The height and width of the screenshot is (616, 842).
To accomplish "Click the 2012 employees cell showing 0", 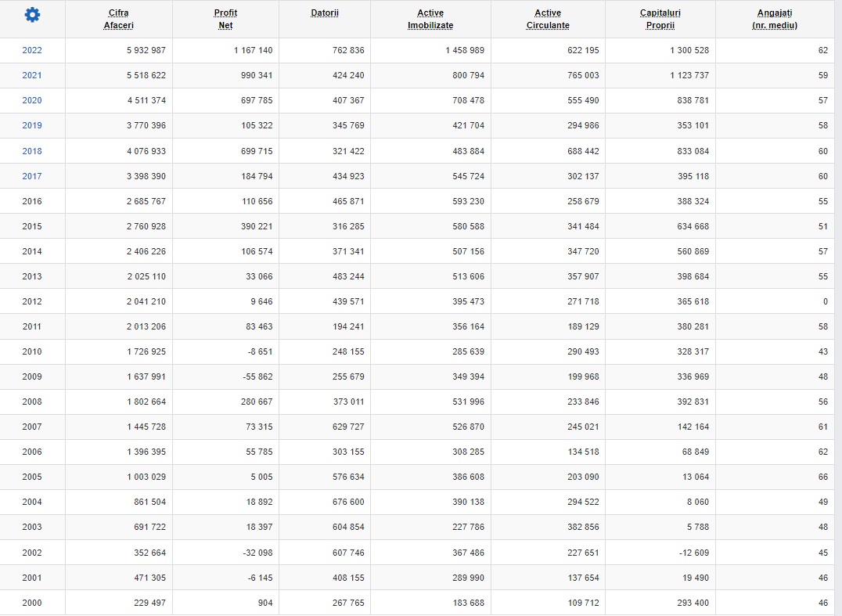I will 825,301.
